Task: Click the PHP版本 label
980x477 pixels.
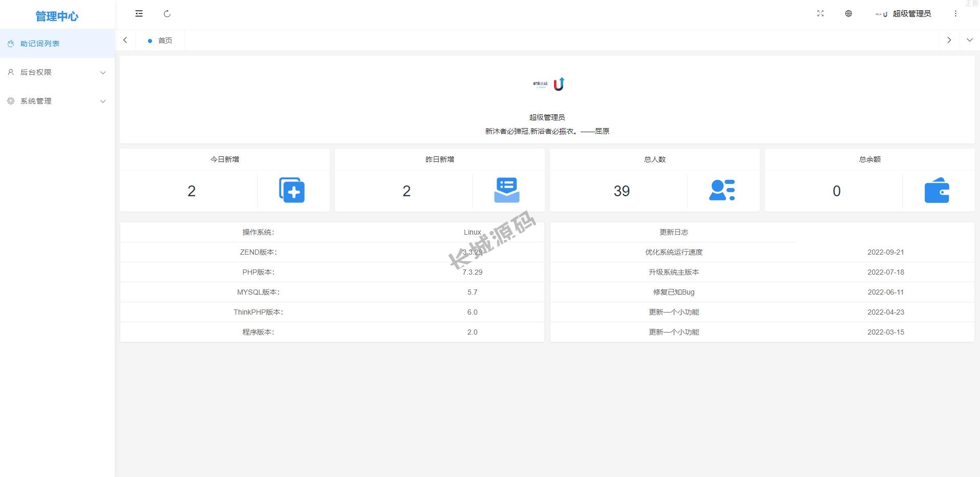Action: (x=258, y=272)
